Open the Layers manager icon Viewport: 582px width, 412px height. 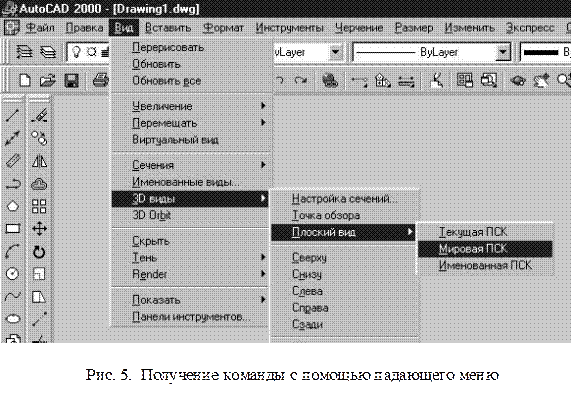pyautogui.click(x=48, y=52)
